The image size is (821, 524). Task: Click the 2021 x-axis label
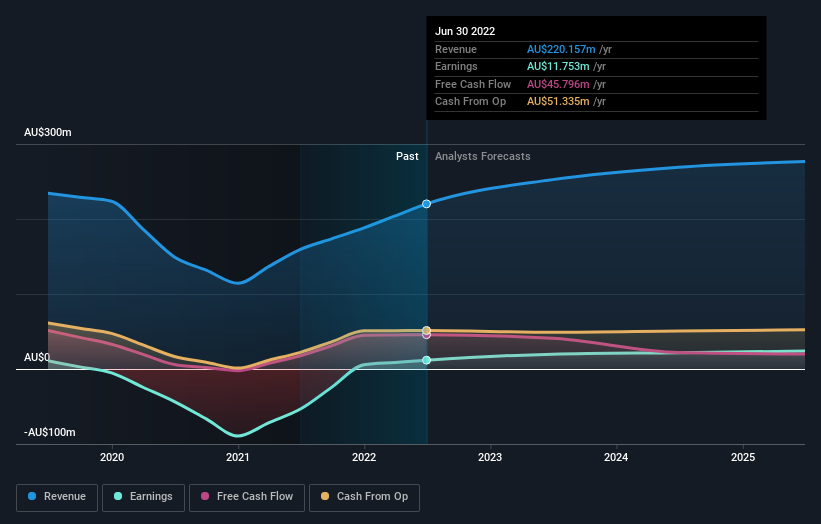pos(238,458)
